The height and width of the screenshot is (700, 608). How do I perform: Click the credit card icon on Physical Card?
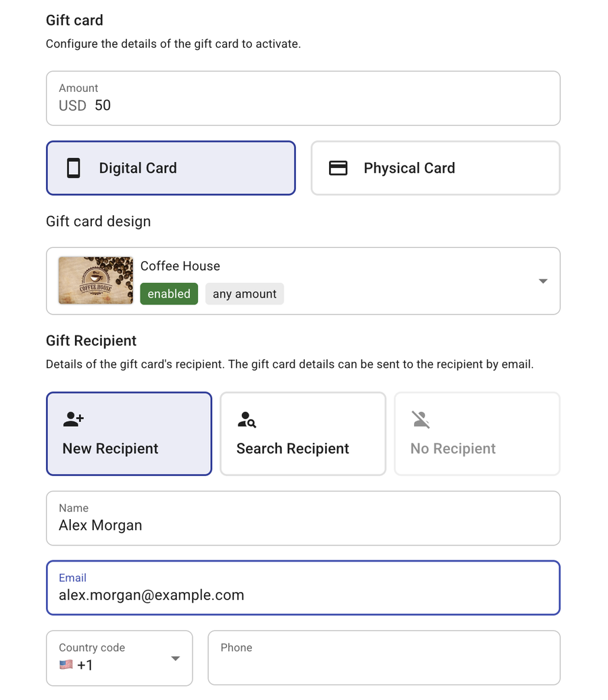pos(338,168)
